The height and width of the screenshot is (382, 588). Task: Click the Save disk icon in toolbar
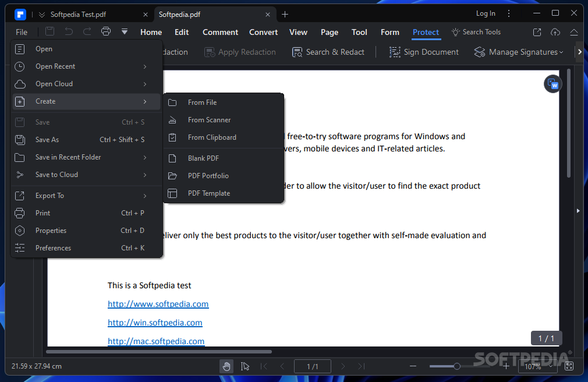(50, 31)
